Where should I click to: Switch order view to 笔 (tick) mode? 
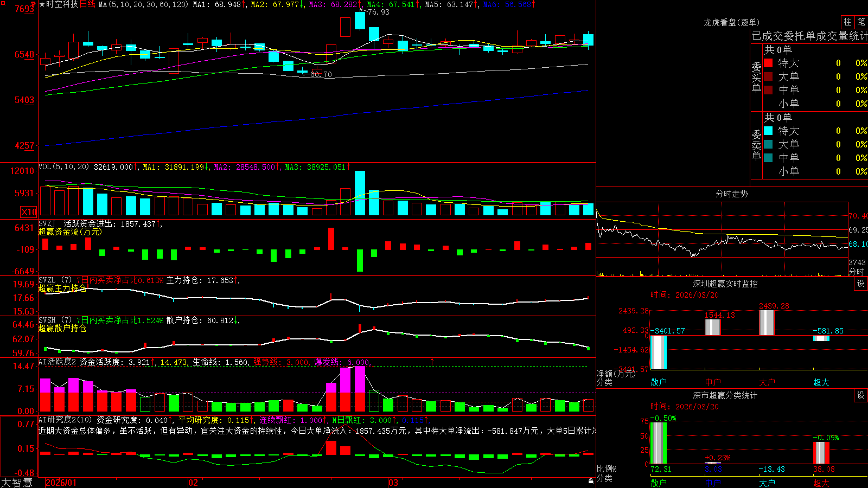coord(861,22)
